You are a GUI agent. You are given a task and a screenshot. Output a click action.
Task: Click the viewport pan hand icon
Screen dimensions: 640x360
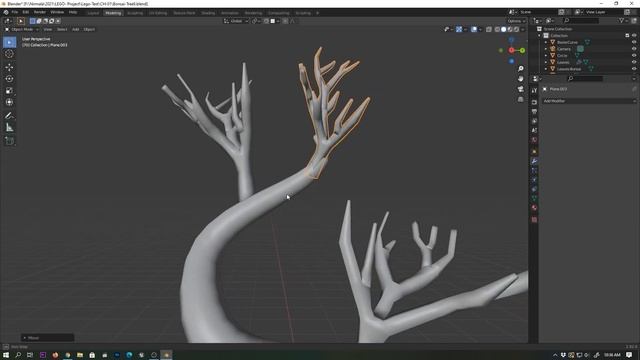pyautogui.click(x=520, y=79)
